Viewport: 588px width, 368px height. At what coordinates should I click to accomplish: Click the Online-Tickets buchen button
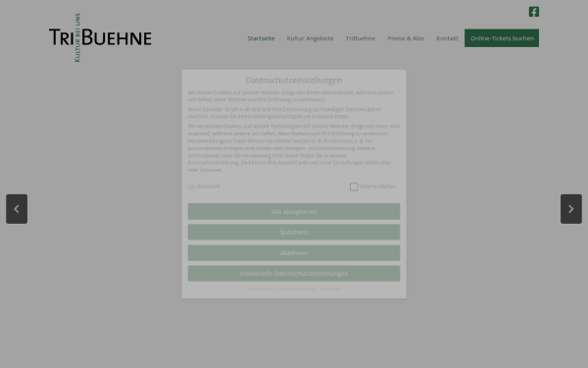coord(502,38)
